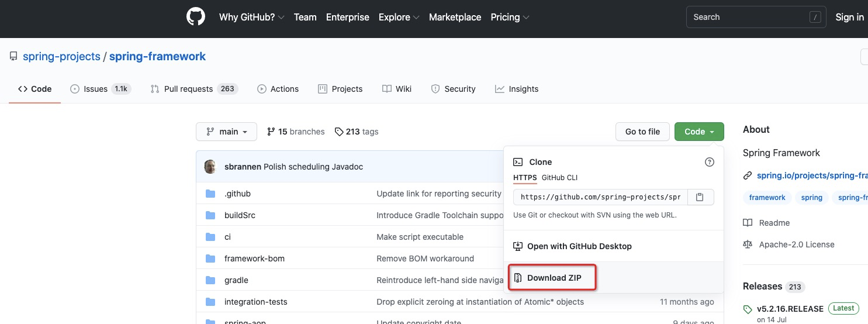Click the Search input field
This screenshot has width=868, height=324.
click(x=758, y=17)
